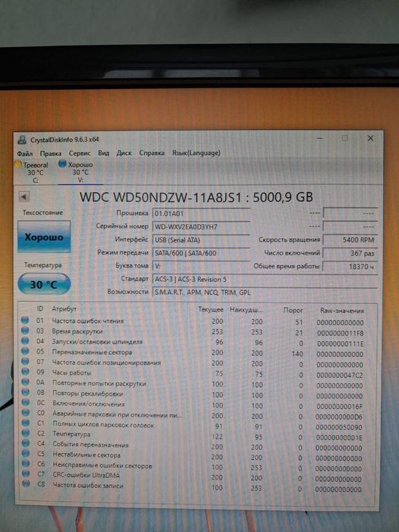Click status icon of row 0B Повторы рекалибровки
The width and height of the screenshot is (399, 532).
pos(25,392)
